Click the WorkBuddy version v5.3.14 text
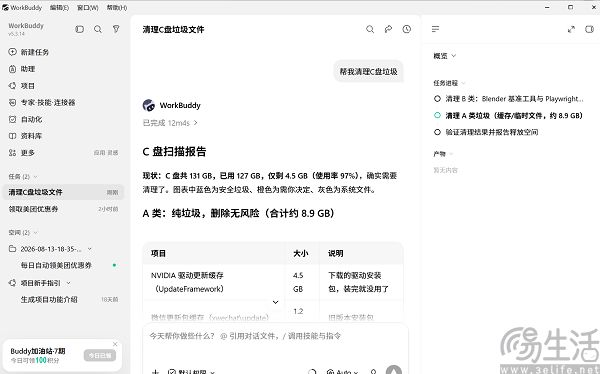The height and width of the screenshot is (374, 600). click(16, 34)
